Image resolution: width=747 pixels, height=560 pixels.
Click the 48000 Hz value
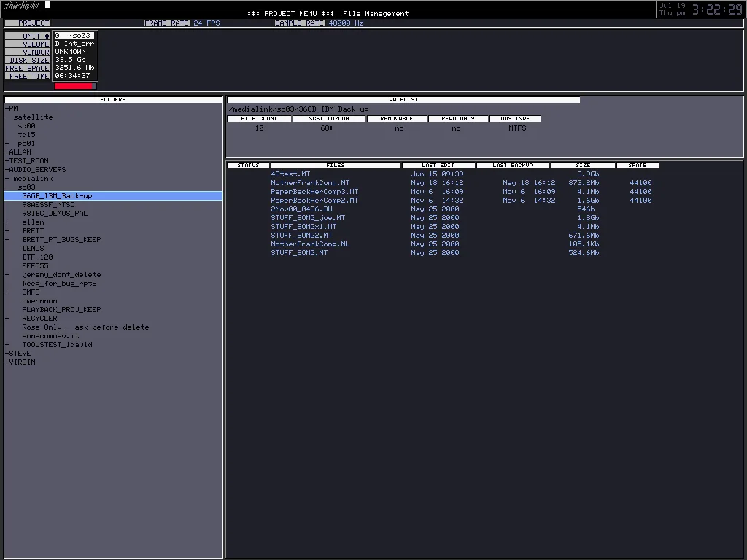coord(346,23)
